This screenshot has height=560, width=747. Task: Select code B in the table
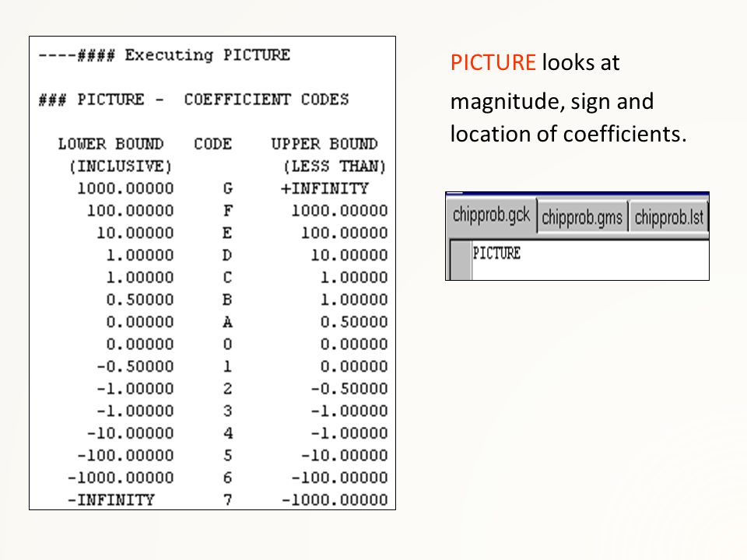pyautogui.click(x=228, y=299)
